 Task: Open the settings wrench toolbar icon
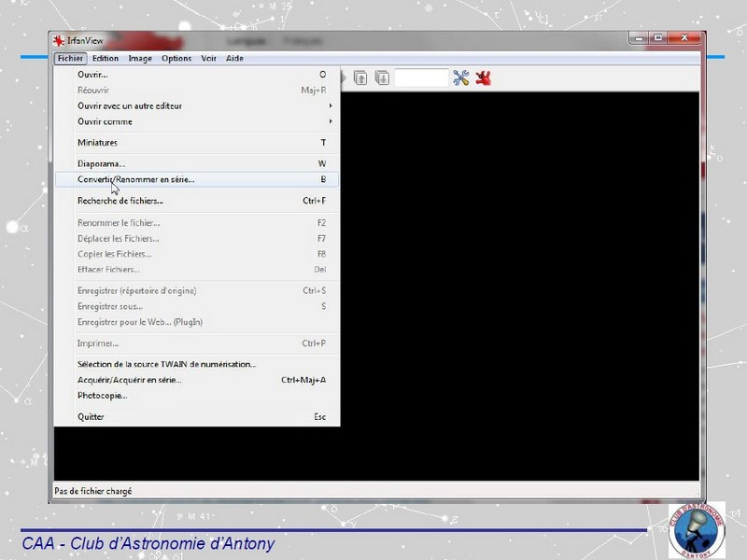[460, 78]
